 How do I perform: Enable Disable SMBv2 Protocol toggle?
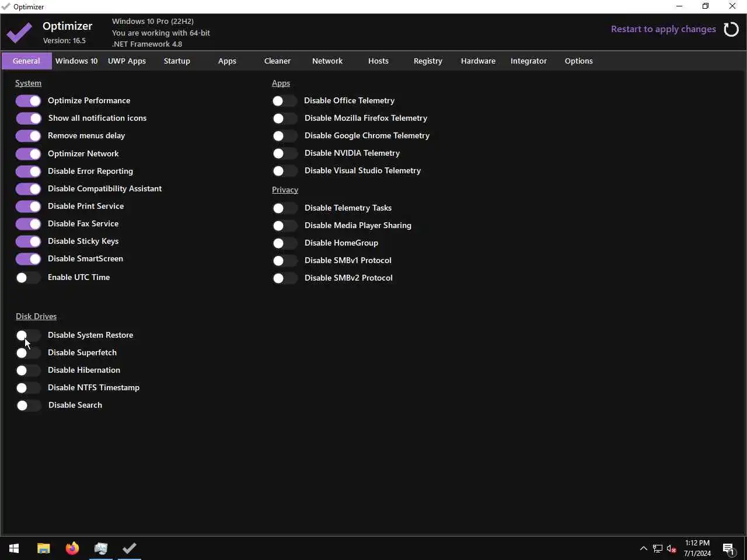click(285, 278)
